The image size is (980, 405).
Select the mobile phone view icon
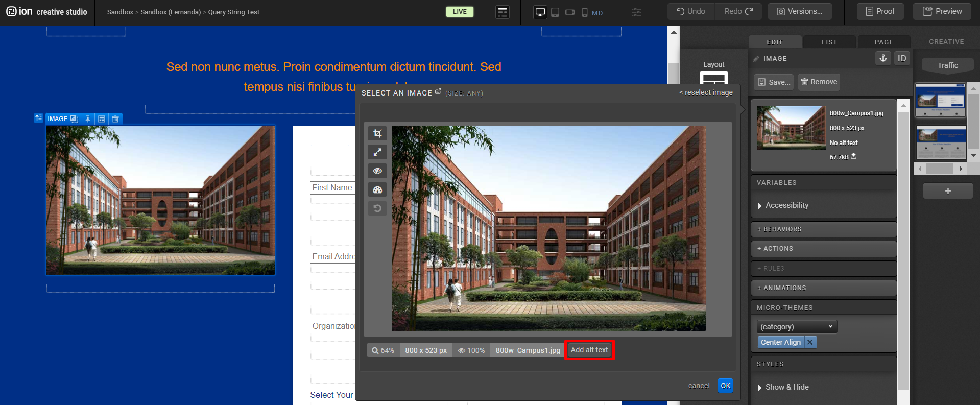point(585,12)
